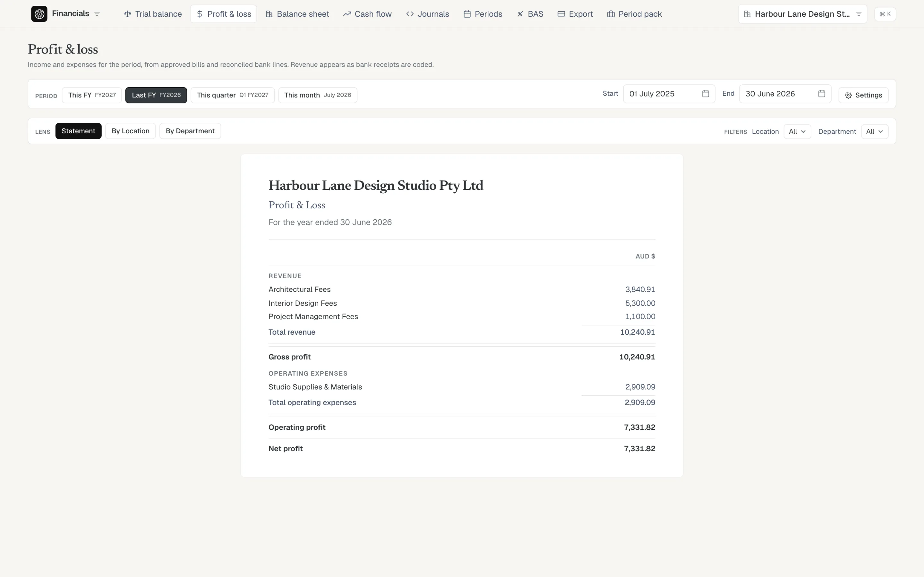924x577 pixels.
Task: Open the Journals tab
Action: pos(427,14)
